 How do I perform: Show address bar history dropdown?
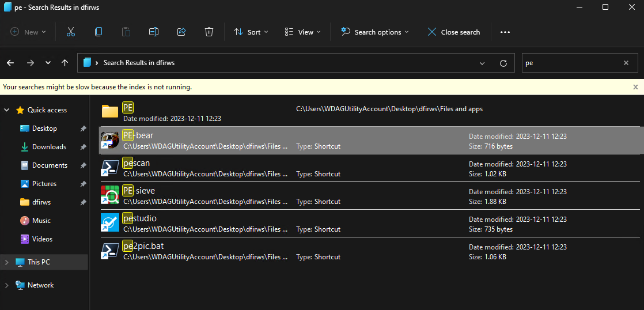point(482,63)
